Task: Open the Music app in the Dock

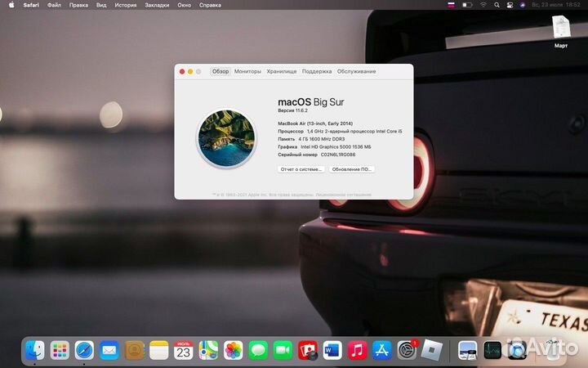Action: [x=358, y=350]
